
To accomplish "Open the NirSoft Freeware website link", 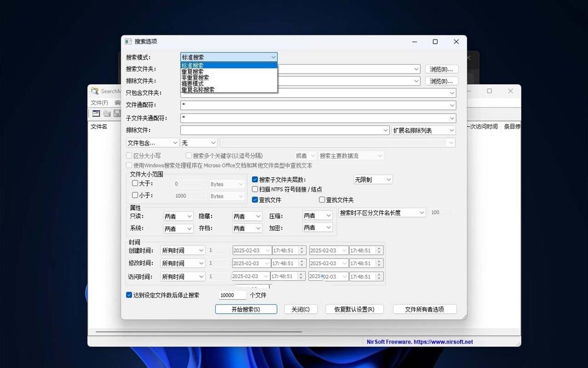I will click(x=420, y=342).
